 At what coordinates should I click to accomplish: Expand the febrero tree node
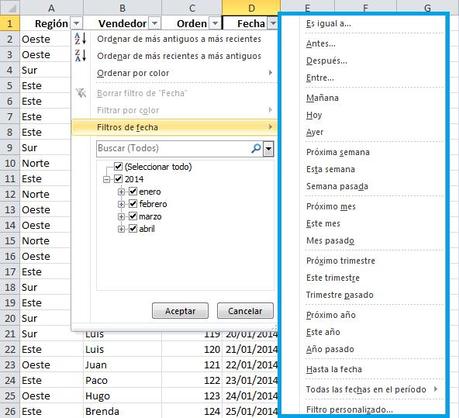121,204
